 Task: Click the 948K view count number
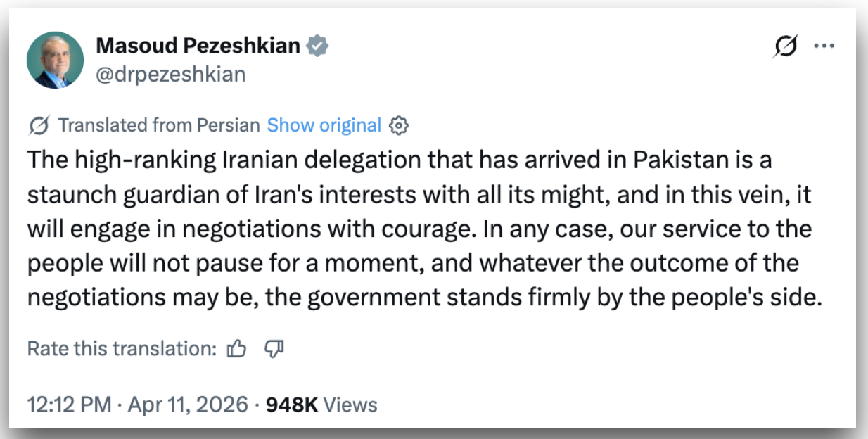point(292,405)
